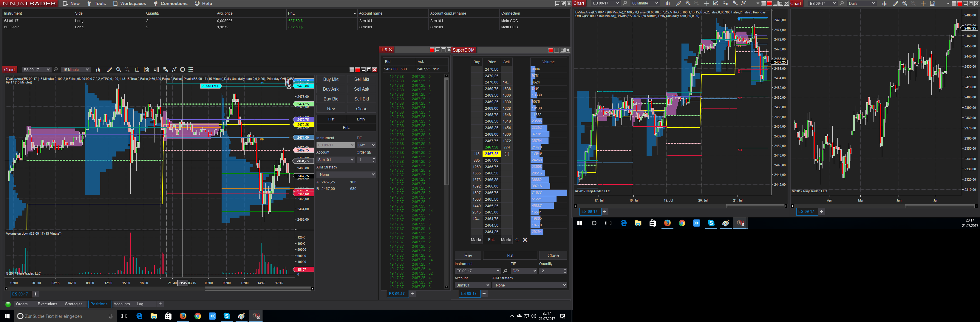Open properties list icon in 15 Minute chart

pos(191,69)
